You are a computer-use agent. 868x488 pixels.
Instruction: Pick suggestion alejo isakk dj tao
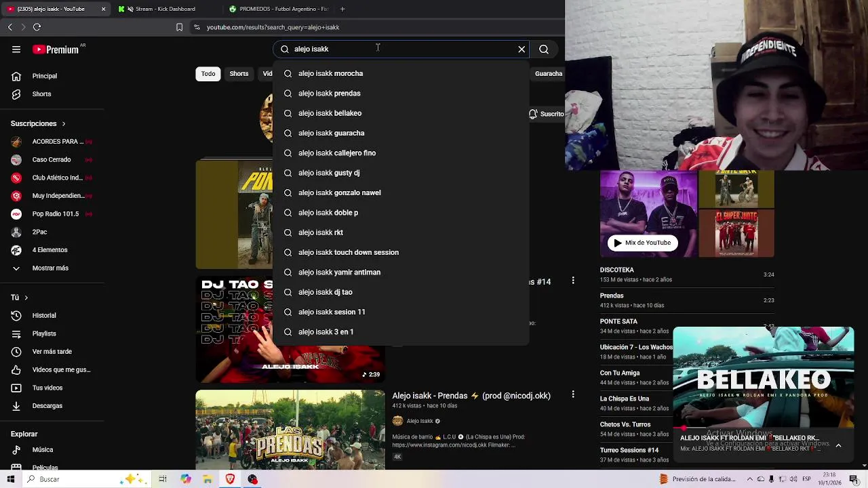point(401,292)
